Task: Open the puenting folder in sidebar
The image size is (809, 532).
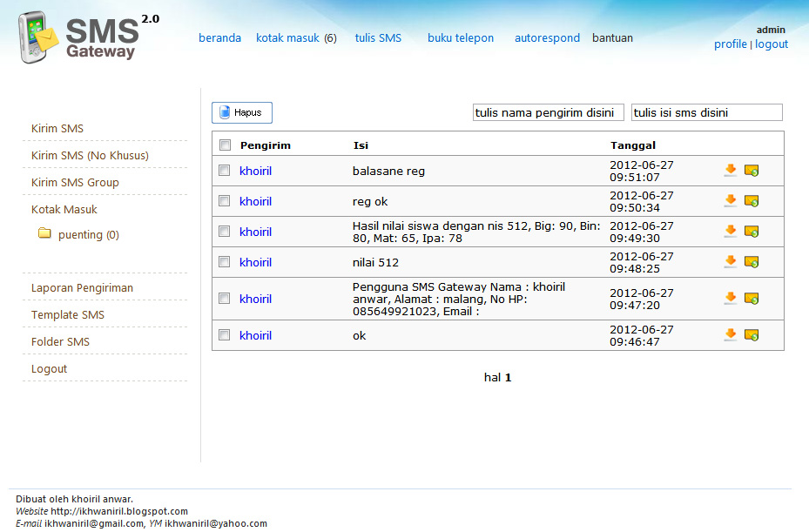Action: [x=88, y=234]
